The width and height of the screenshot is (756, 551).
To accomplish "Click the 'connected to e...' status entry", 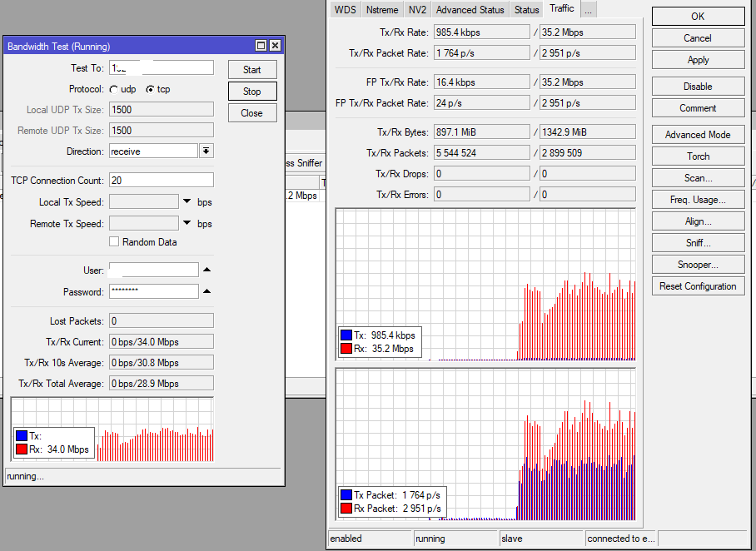I will tap(621, 538).
